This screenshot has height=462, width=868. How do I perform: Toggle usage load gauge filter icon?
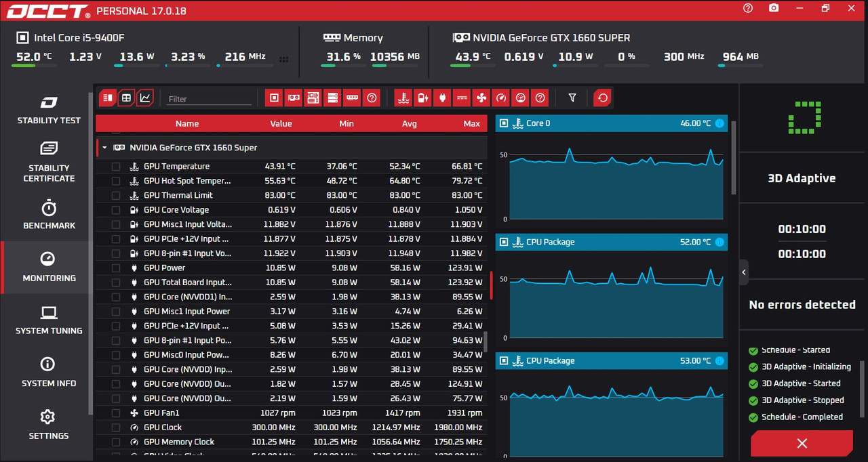pos(520,98)
